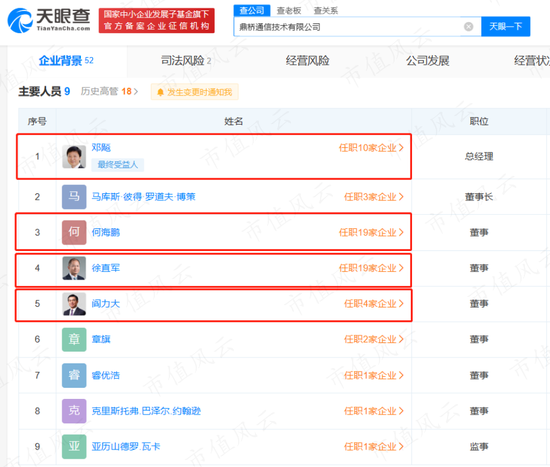Viewport: 550px width, 467px height.
Task: Switch to 查关系 search tab
Action: [x=326, y=11]
